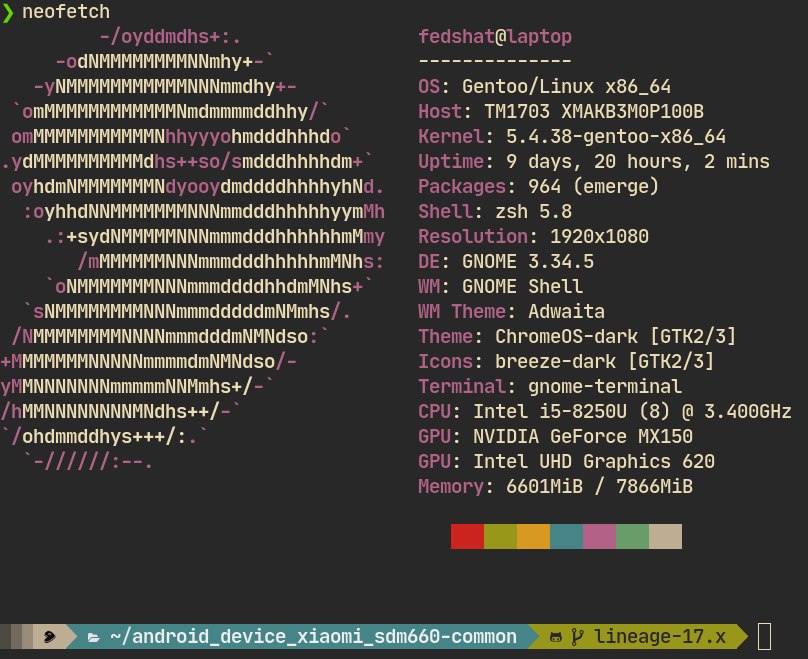Click the teal color block

click(566, 536)
